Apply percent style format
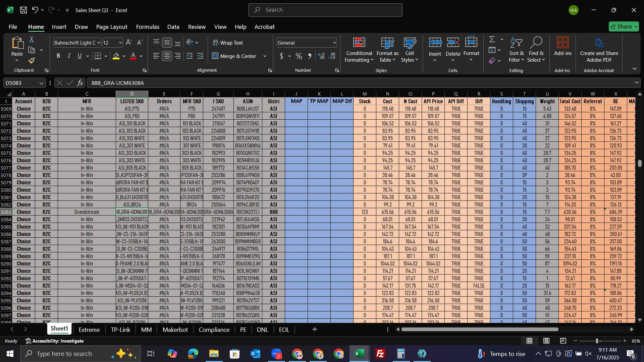Screen dimensions: 644x362 click(x=299, y=56)
